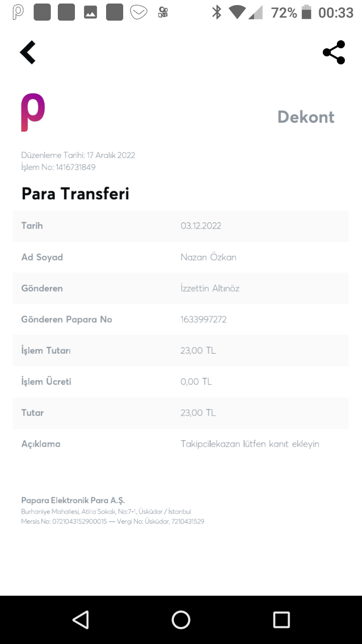Tap the İşlem No 1416731849 text
This screenshot has width=362, height=644.
point(58,167)
